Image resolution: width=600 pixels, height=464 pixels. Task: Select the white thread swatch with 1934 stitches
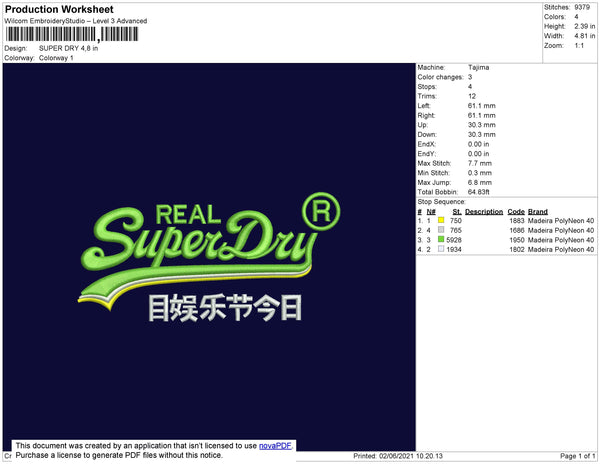pyautogui.click(x=441, y=249)
